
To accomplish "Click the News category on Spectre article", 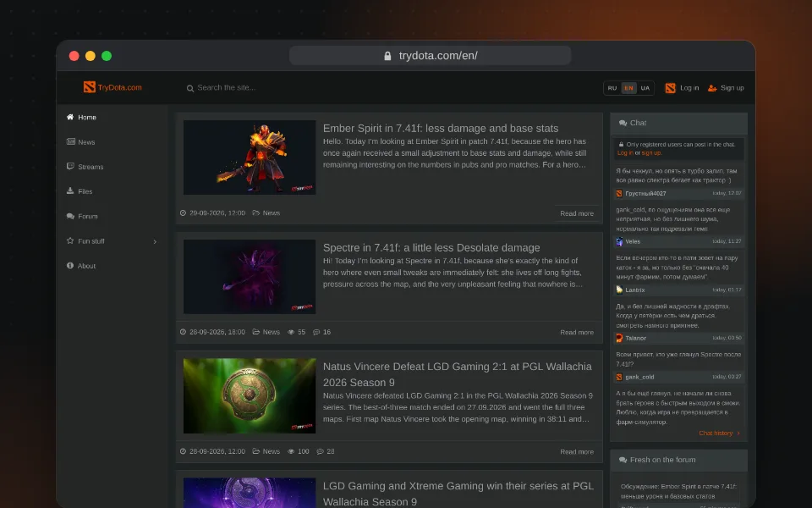I will point(272,332).
